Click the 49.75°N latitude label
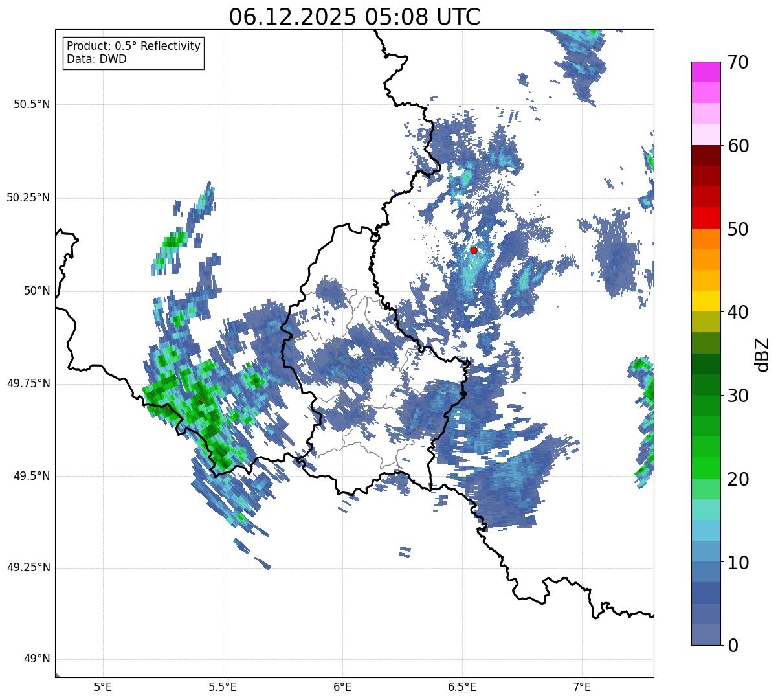 (x=28, y=383)
